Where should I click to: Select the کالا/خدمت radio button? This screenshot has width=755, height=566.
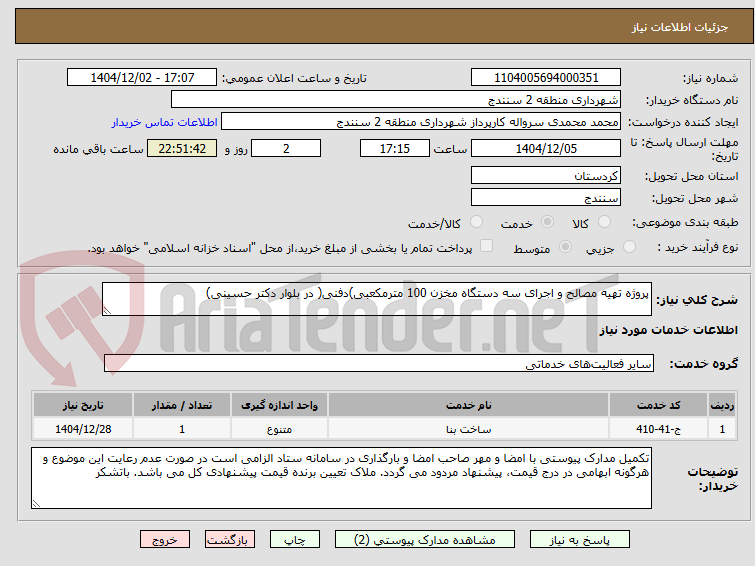point(476,222)
